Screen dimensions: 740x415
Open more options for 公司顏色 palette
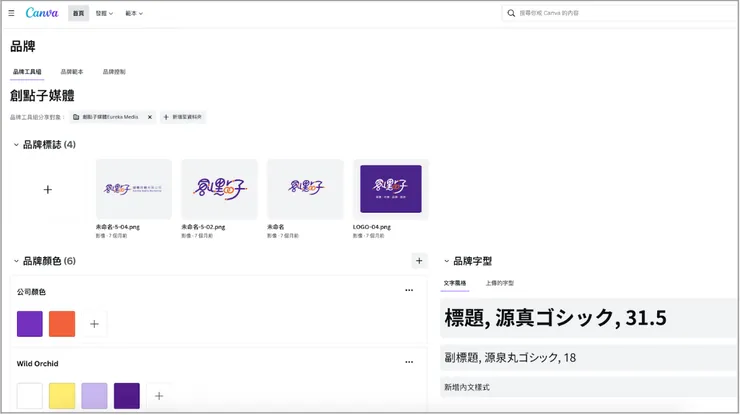tap(409, 291)
